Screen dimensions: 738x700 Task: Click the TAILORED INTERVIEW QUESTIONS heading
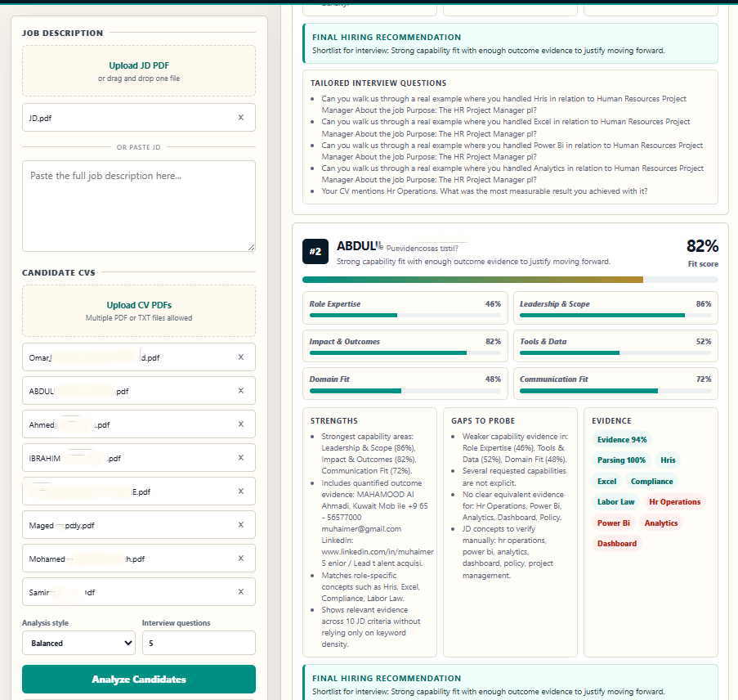tap(378, 83)
